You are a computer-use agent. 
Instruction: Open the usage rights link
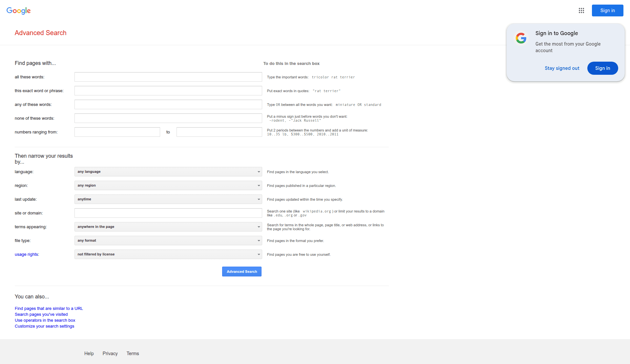point(27,254)
